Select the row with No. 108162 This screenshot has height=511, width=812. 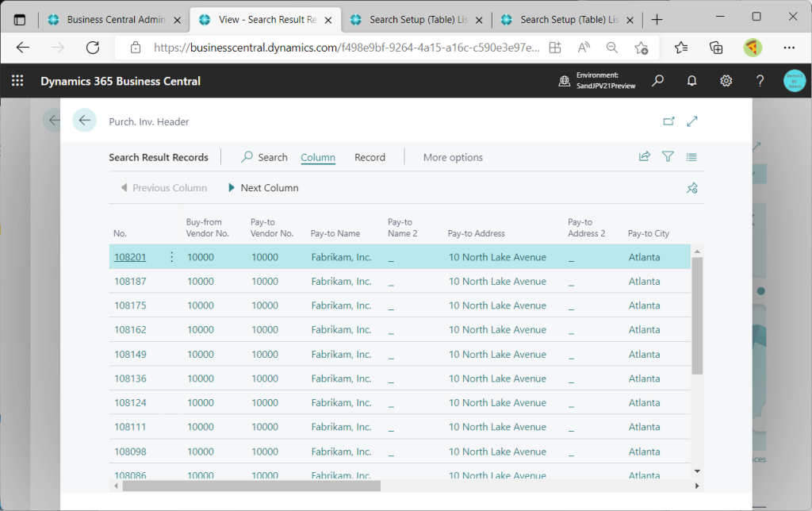(400, 329)
